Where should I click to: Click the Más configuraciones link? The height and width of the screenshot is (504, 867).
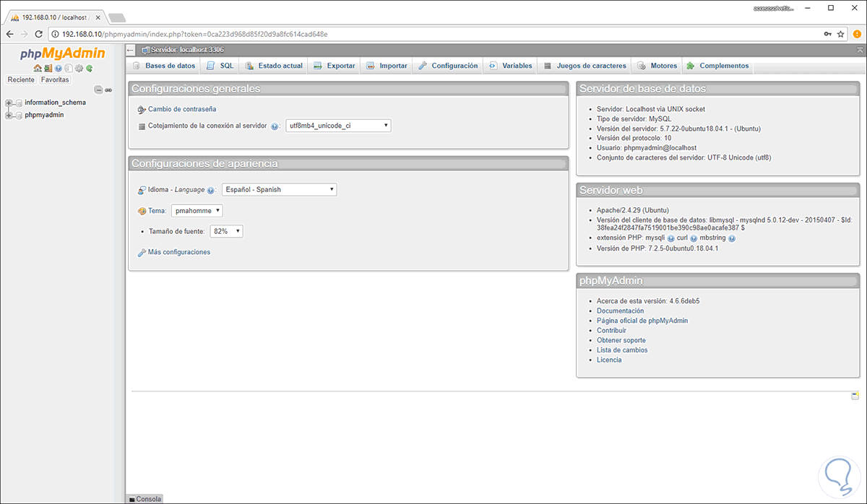(x=179, y=253)
